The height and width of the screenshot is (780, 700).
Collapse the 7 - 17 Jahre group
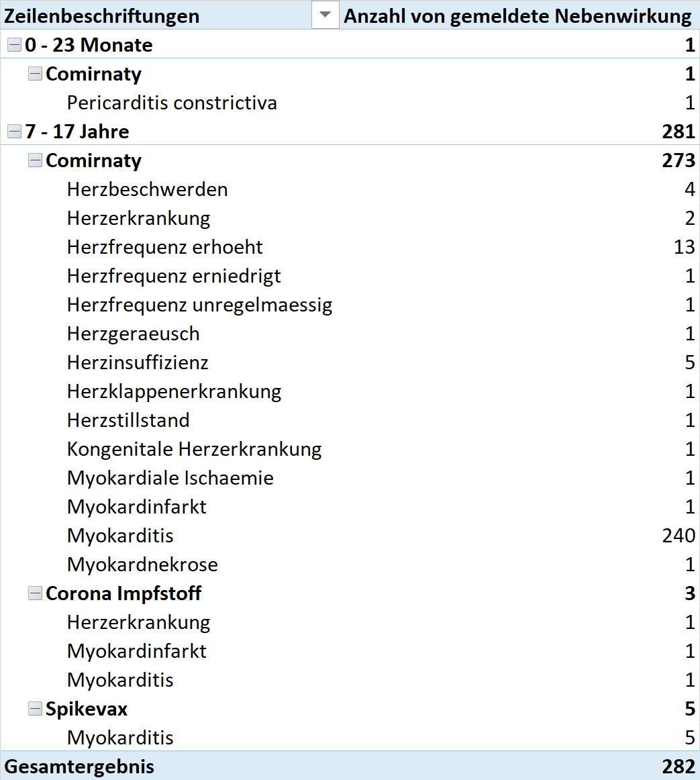pyautogui.click(x=14, y=132)
